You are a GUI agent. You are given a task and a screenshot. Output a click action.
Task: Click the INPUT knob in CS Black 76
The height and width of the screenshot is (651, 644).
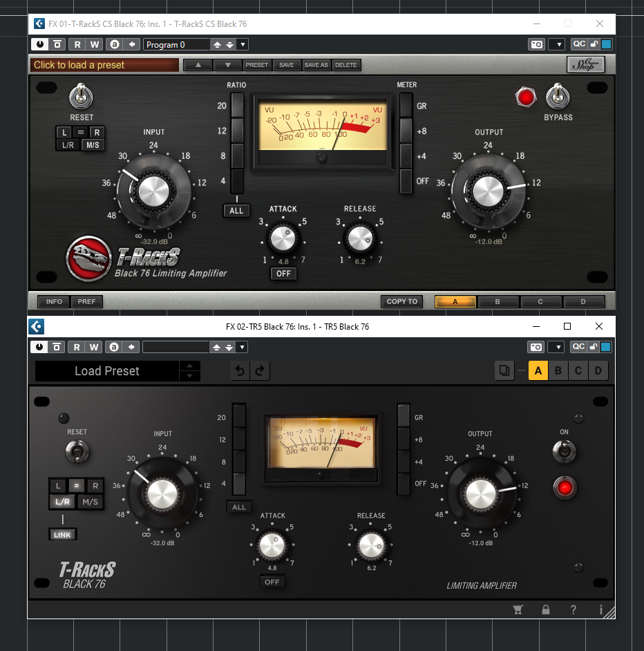coord(153,191)
